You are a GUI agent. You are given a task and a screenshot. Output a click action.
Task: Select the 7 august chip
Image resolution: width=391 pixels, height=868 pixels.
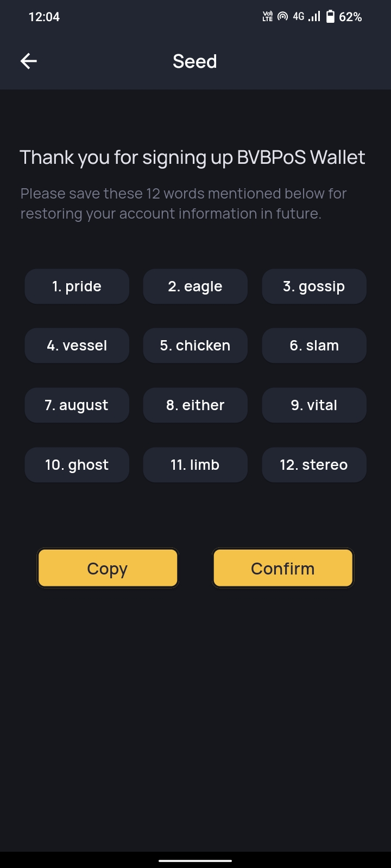[77, 405]
